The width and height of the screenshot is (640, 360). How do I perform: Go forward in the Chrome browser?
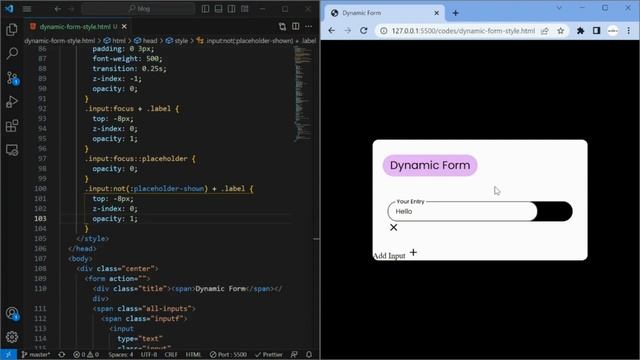348,31
